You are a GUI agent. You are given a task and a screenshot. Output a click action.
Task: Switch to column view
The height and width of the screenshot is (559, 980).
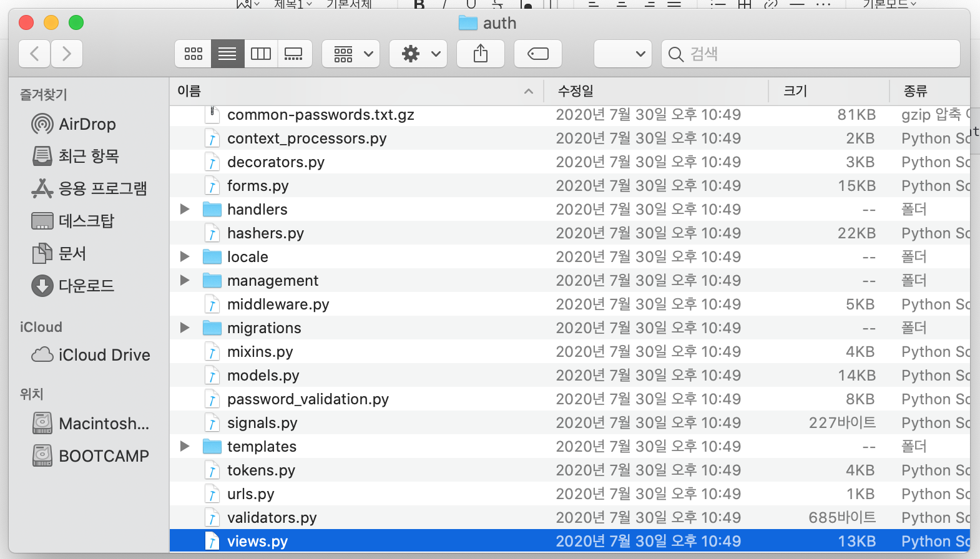[261, 54]
